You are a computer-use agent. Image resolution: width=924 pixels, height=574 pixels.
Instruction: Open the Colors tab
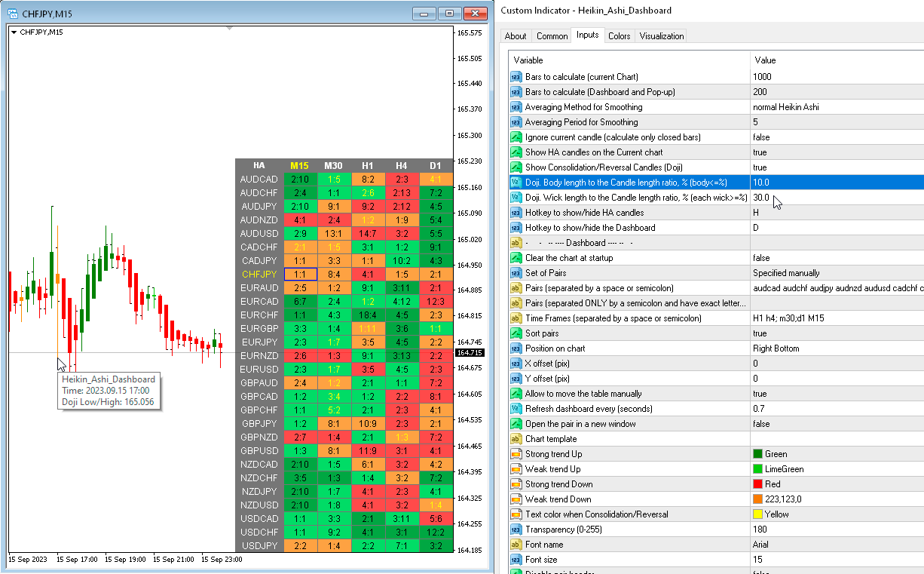pos(620,36)
